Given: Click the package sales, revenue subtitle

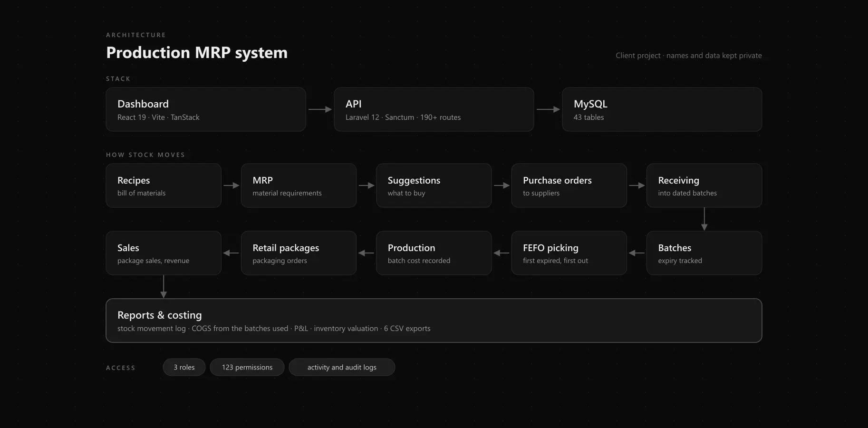Looking at the screenshot, I should pos(153,261).
